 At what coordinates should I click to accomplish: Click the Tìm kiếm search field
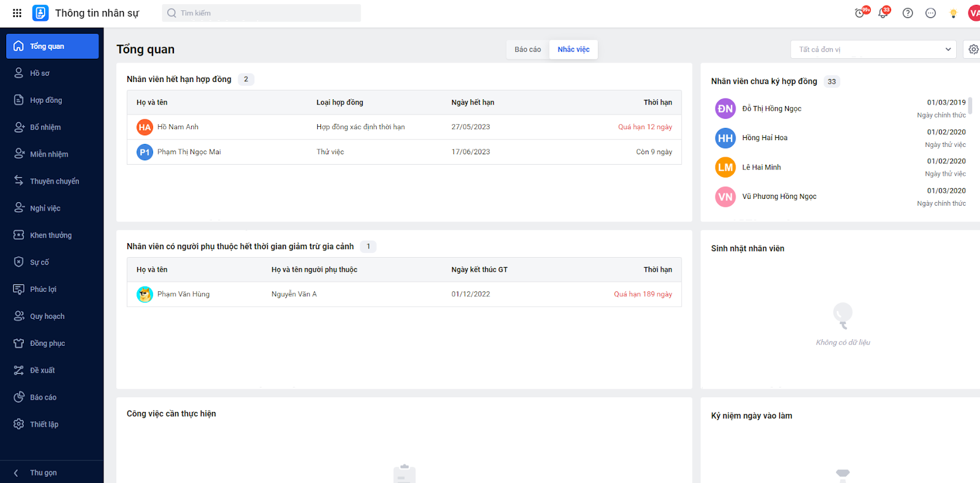coord(262,13)
